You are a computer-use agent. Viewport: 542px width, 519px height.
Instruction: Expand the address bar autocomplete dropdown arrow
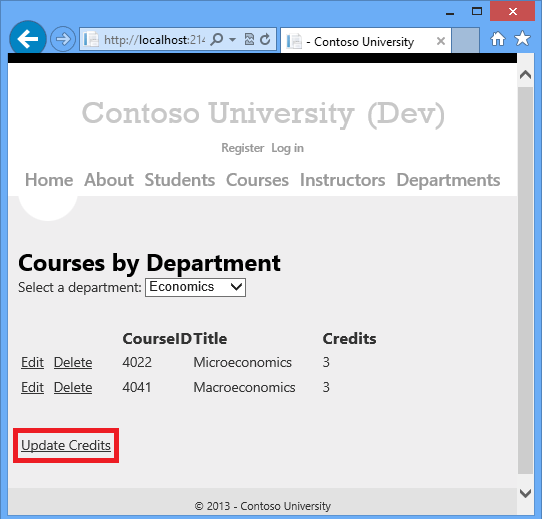[233, 39]
